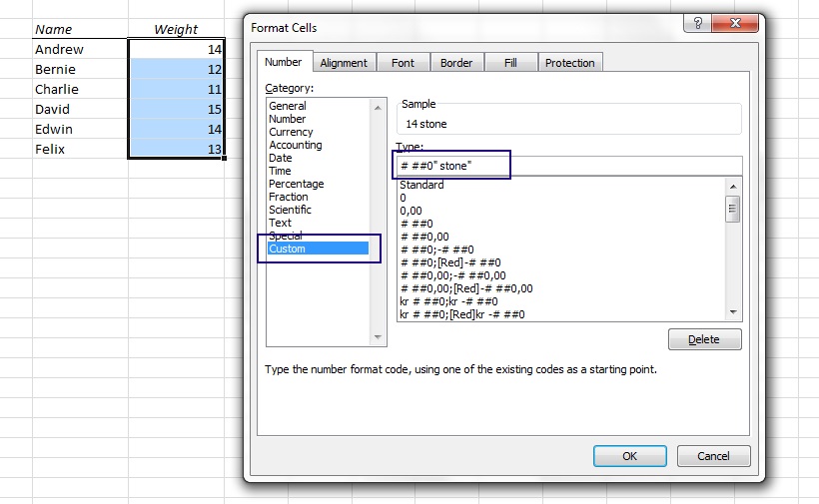Viewport: 819px width, 504px height.
Task: Select Edwin's weight cell showing 14
Action: 177,129
